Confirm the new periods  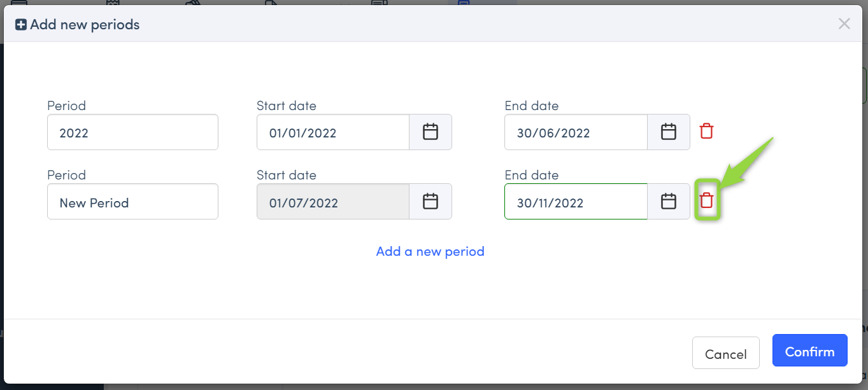pyautogui.click(x=809, y=351)
